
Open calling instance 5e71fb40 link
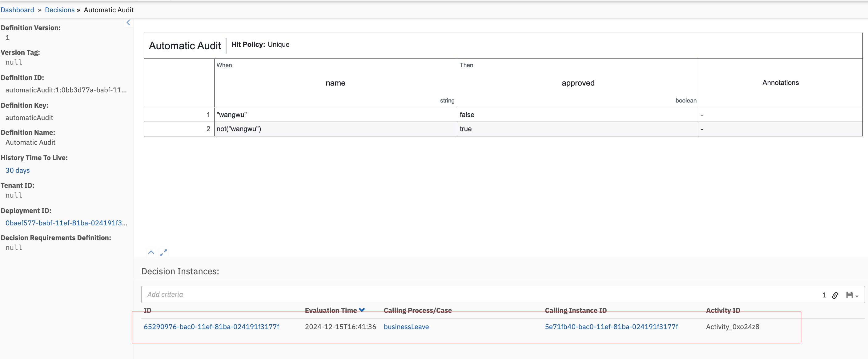611,326
